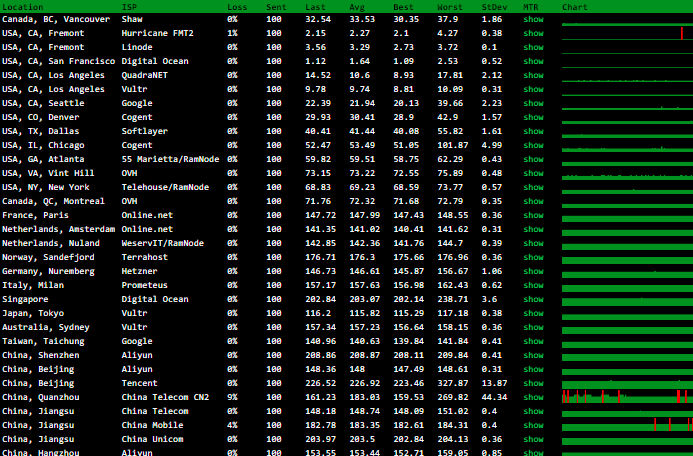Show MTR for San Francisco Digital Ocean
The height and width of the screenshot is (456, 693).
pos(533,61)
